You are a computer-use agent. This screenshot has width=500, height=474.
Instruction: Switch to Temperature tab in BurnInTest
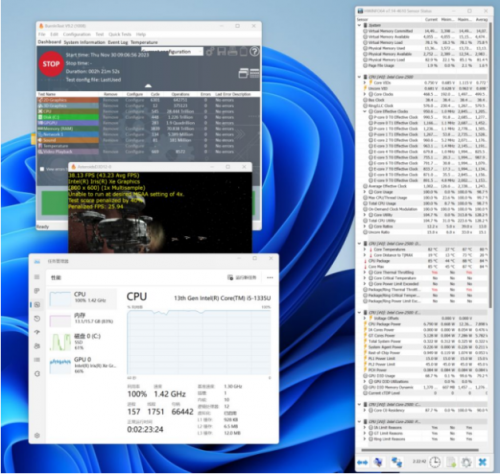click(144, 42)
